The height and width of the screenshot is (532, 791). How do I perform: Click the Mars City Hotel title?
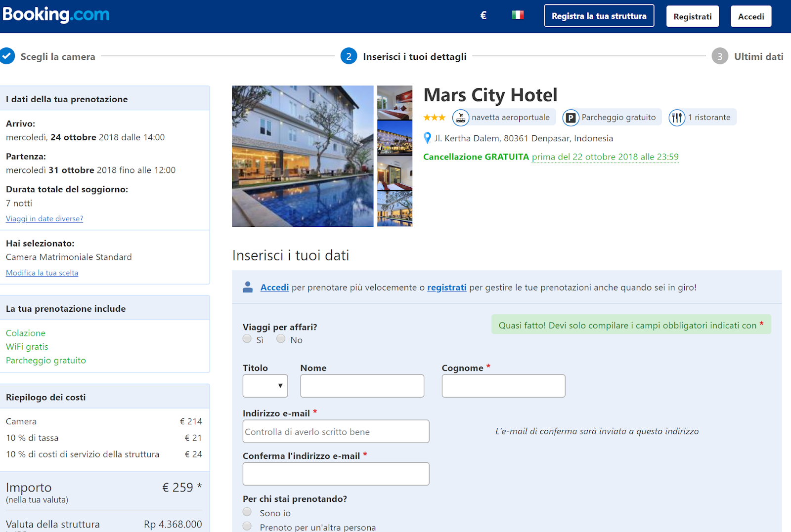490,95
